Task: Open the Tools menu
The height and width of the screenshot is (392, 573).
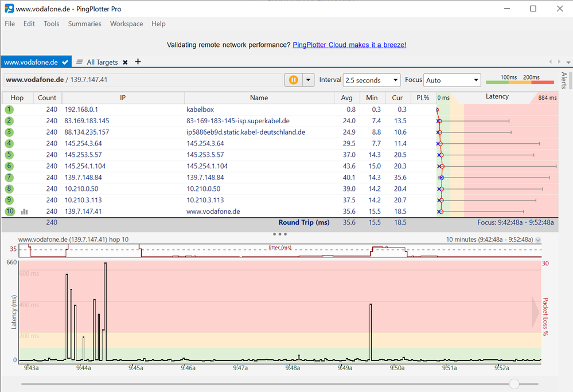Action: pos(52,23)
